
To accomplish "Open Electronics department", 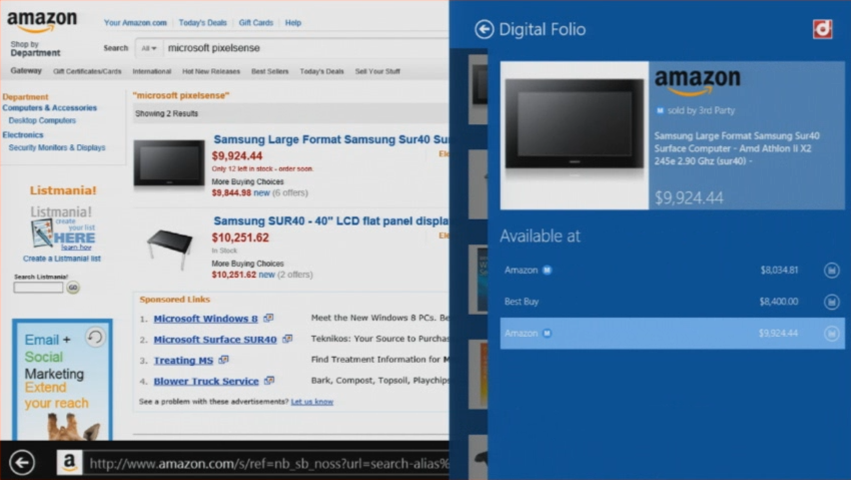I will pos(23,135).
